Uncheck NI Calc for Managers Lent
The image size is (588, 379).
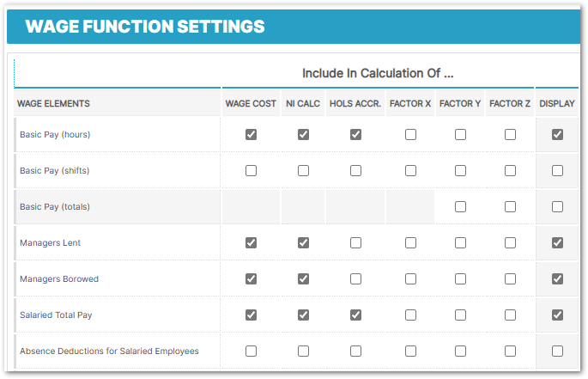(303, 243)
